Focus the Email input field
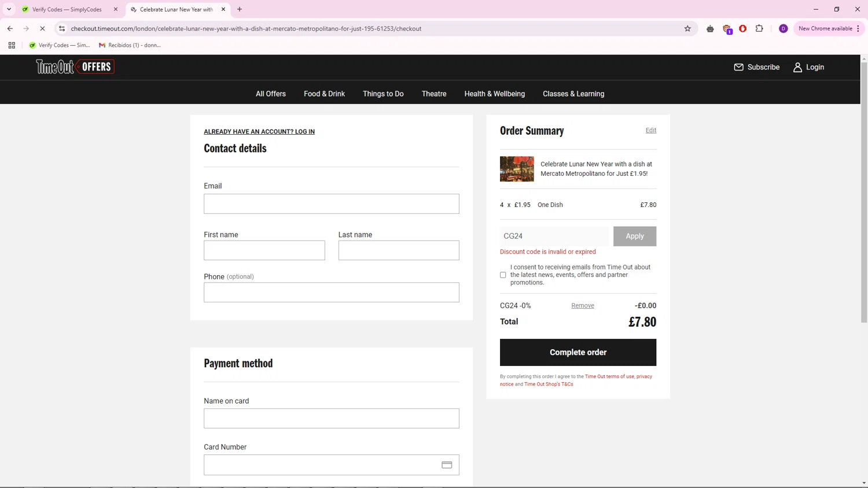Image resolution: width=868 pixels, height=488 pixels. [332, 204]
